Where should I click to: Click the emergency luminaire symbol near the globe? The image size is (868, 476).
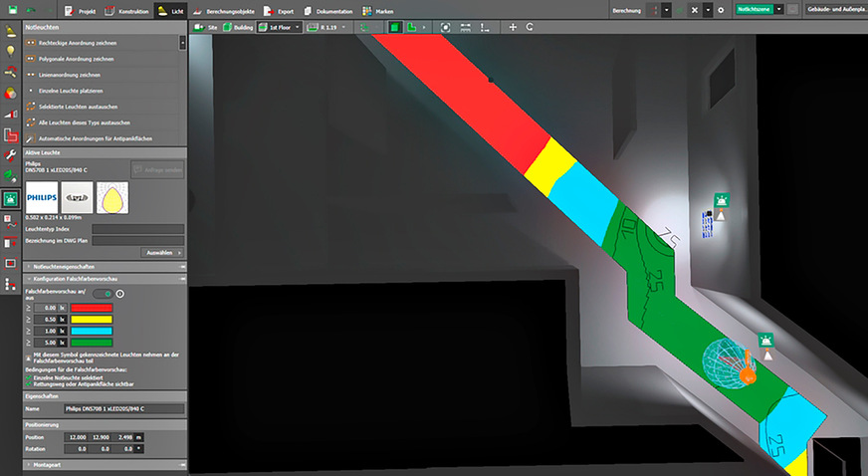765,340
